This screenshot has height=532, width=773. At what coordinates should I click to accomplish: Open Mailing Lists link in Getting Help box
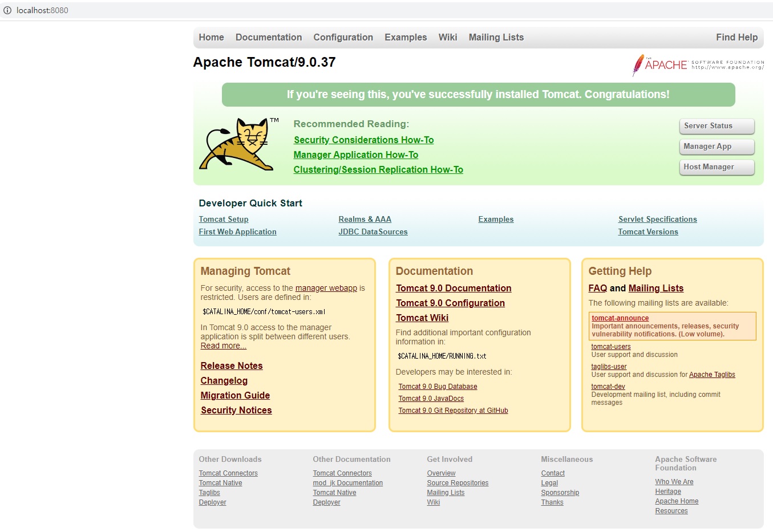tap(656, 288)
